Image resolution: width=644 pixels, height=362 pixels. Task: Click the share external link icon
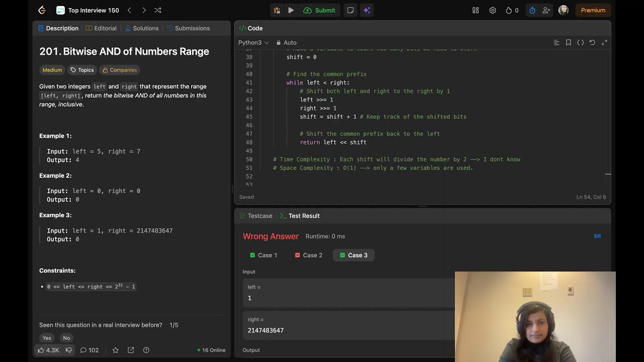coord(131,350)
